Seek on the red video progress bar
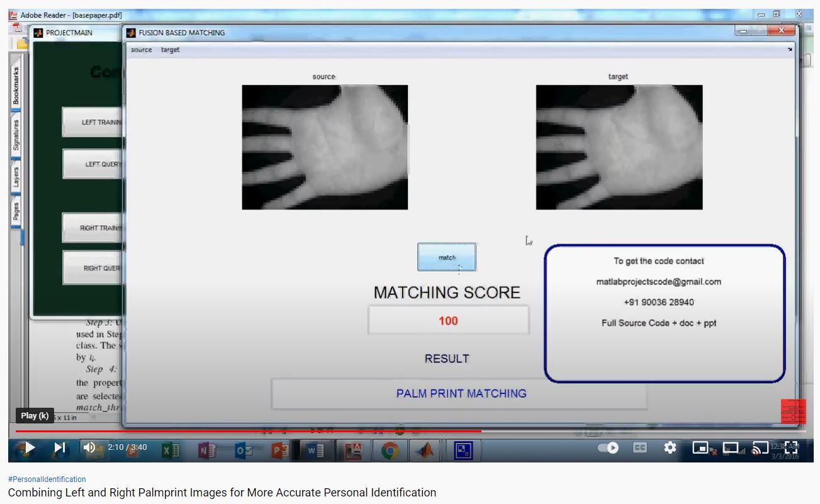The image size is (820, 504). (x=252, y=431)
